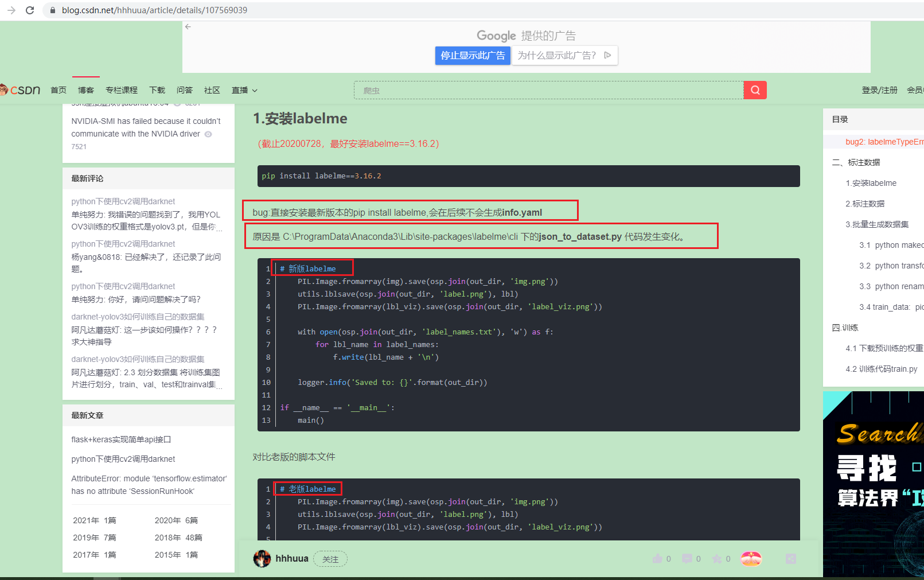Open the 社区 nav item
This screenshot has width=924, height=580.
(x=212, y=90)
